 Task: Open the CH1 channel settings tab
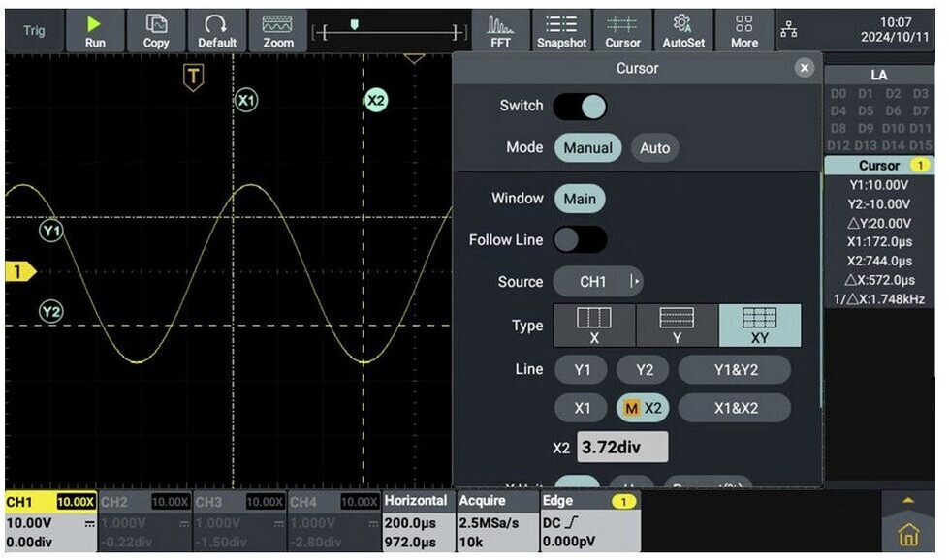pos(50,521)
